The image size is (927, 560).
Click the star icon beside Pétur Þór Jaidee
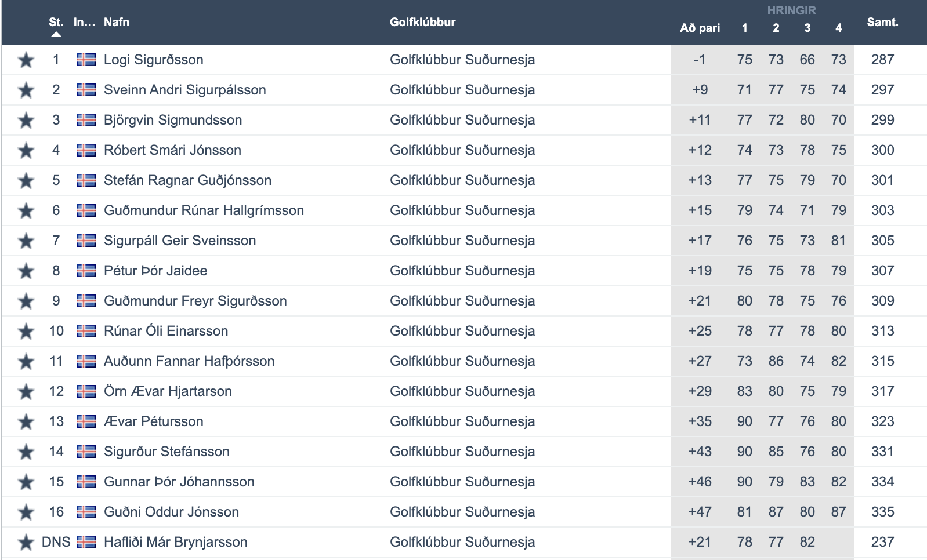[26, 271]
